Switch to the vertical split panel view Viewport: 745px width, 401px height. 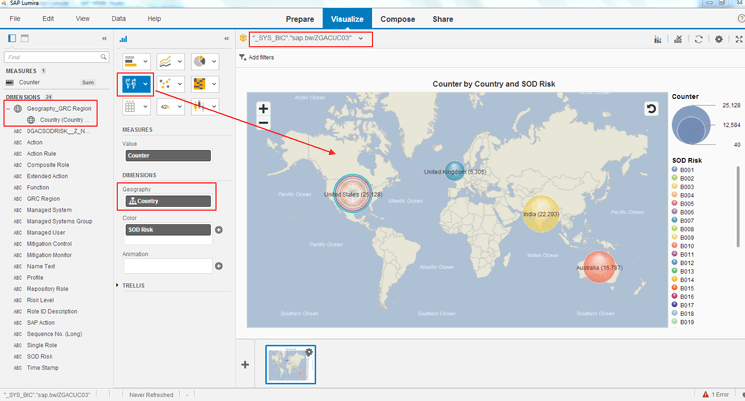[x=12, y=38]
